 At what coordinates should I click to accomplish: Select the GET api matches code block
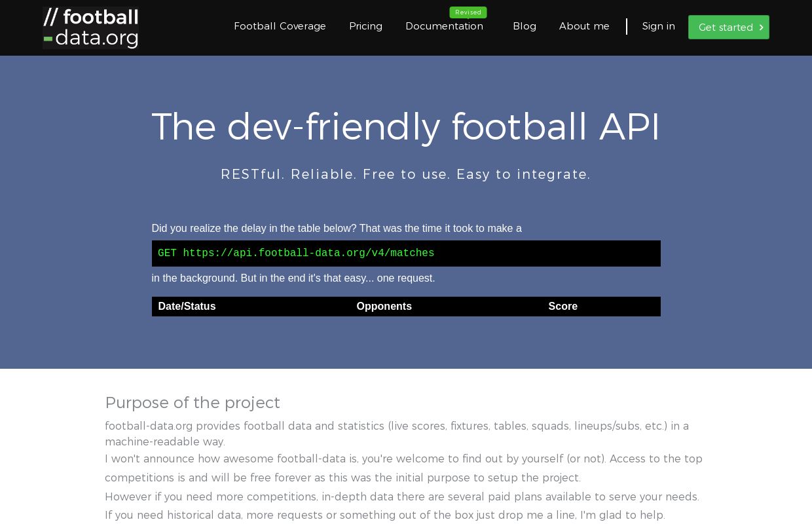[406, 253]
